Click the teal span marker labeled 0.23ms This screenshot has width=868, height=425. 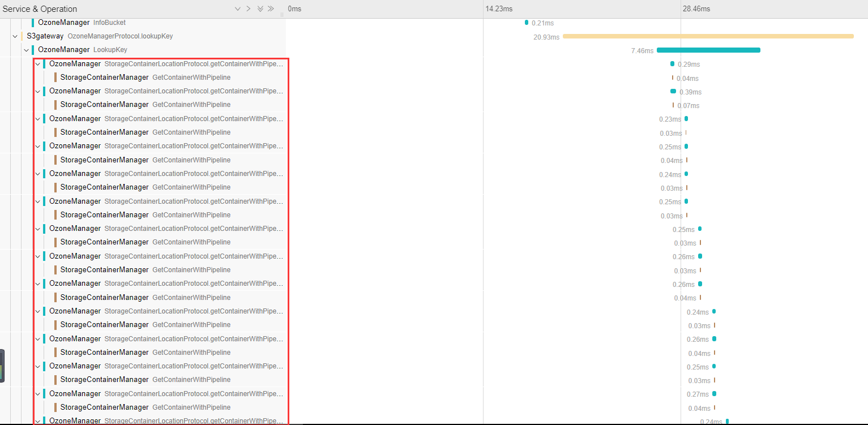(x=686, y=119)
